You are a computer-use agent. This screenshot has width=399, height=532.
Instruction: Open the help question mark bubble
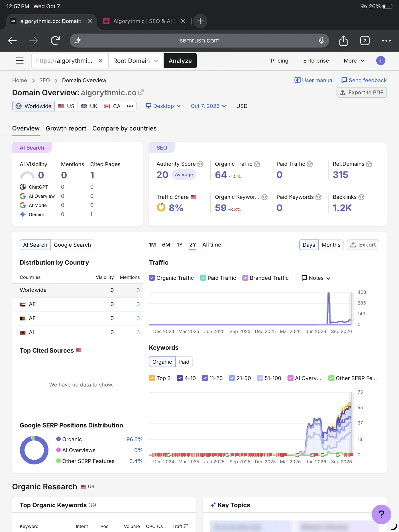coord(381,514)
